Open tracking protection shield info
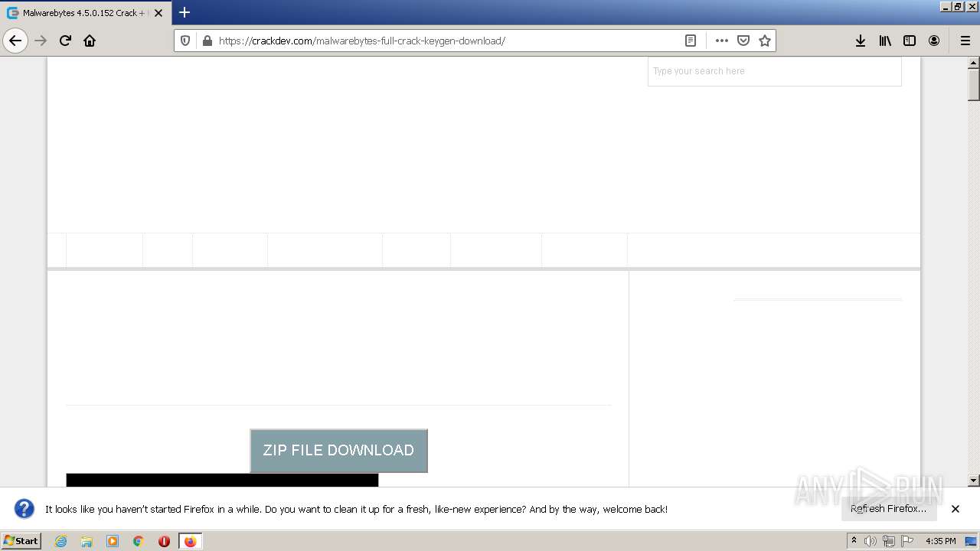 click(x=185, y=41)
